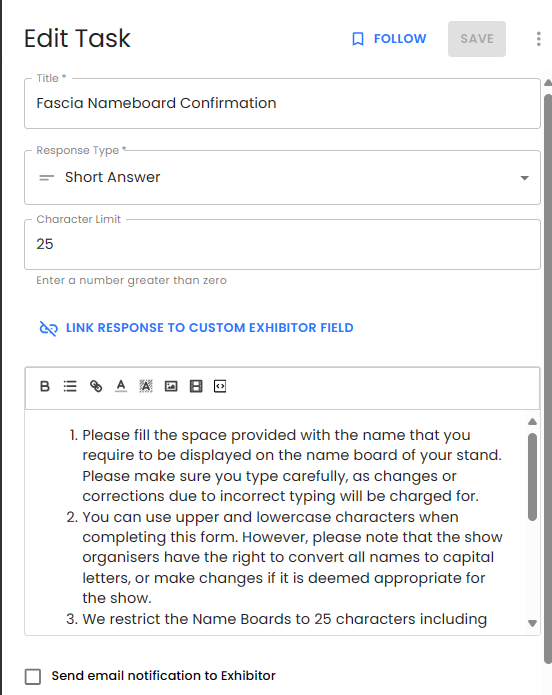552x695 pixels.
Task: Link response to custom exhibitor field
Action: pos(196,328)
